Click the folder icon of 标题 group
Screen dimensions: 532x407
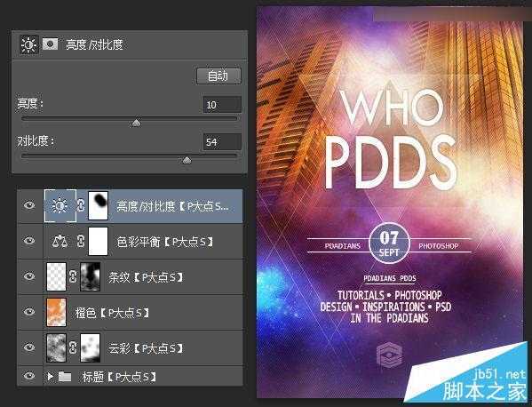[65, 376]
